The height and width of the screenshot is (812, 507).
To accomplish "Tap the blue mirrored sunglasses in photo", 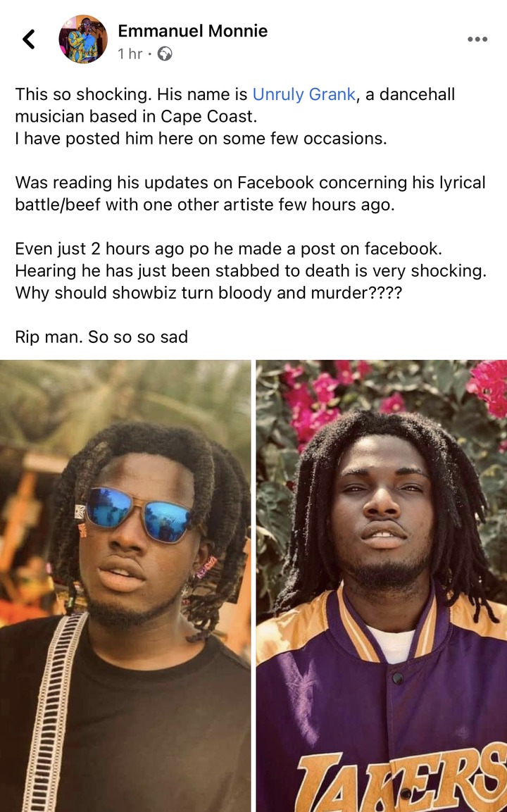I will (139, 514).
